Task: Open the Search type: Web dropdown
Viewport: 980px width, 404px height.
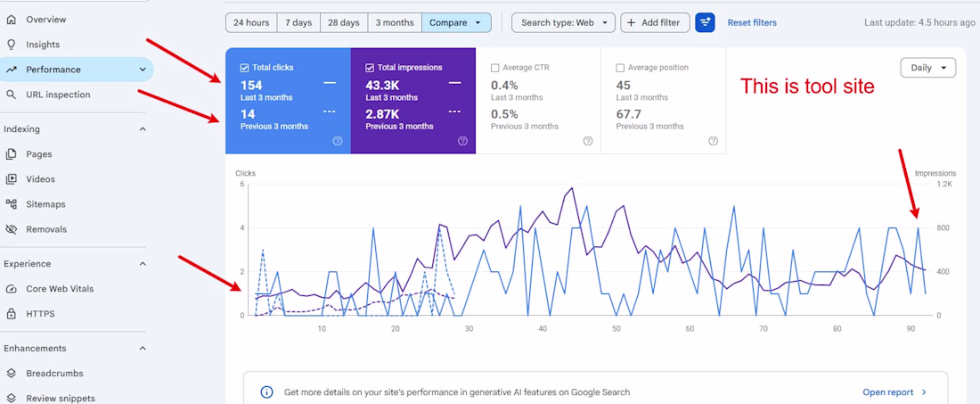Action: pos(563,22)
